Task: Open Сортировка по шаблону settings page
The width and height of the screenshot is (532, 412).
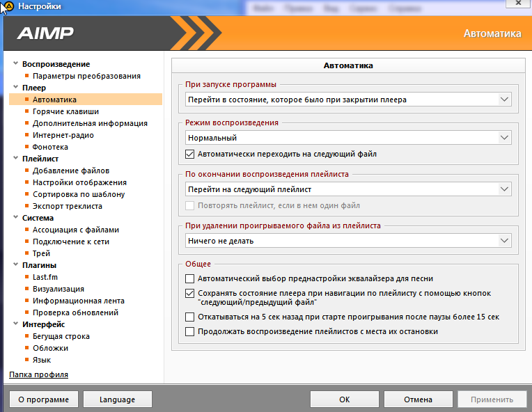Action: 79,194
